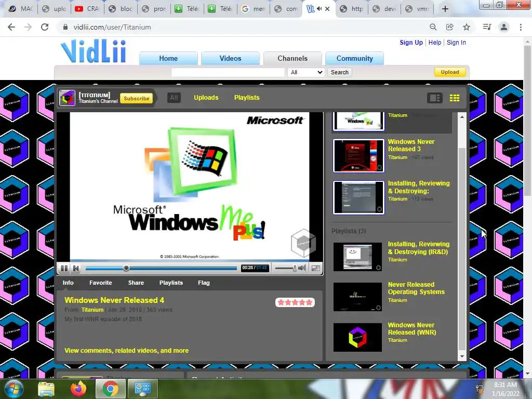Click the video list scroll down arrow
This screenshot has width=532, height=399.
click(x=462, y=356)
